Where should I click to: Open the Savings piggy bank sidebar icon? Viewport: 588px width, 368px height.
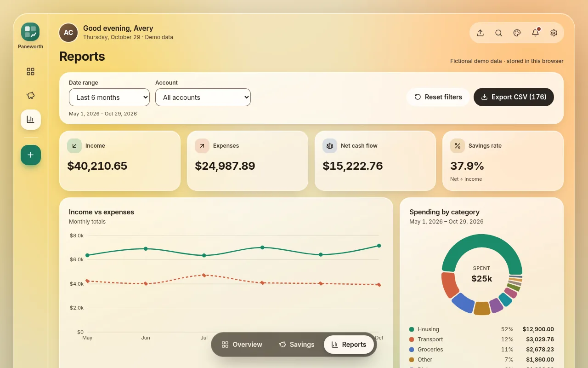tap(31, 96)
